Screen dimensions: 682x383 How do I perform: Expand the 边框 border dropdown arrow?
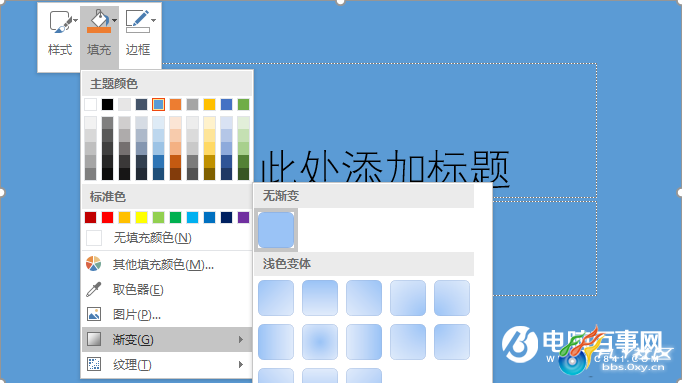click(153, 20)
